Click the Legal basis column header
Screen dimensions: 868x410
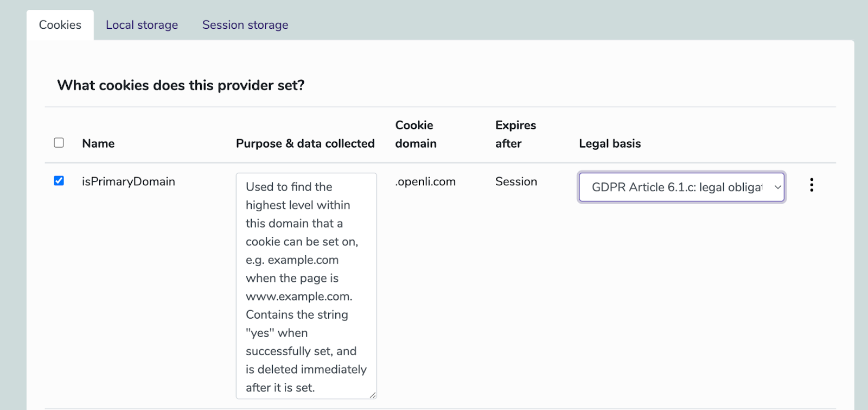tap(610, 143)
